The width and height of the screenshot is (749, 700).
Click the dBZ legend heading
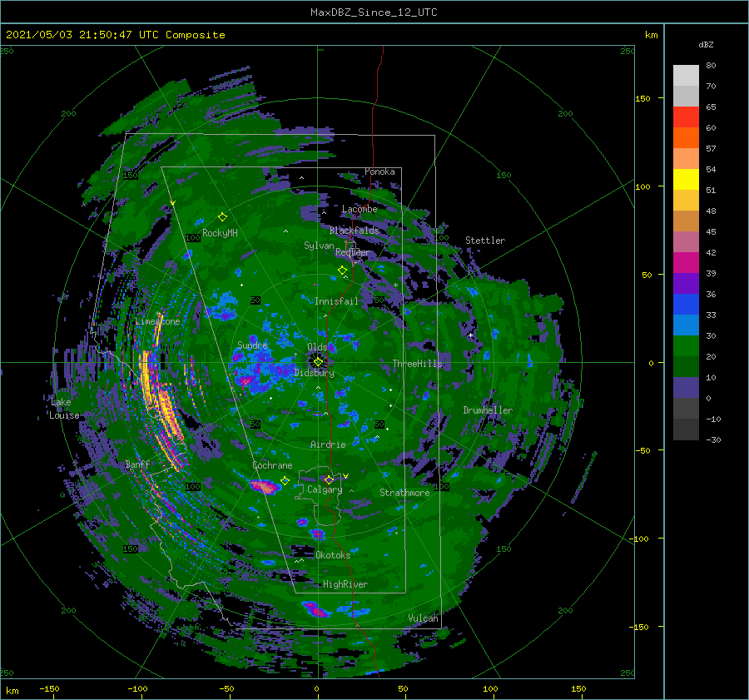pyautogui.click(x=706, y=44)
